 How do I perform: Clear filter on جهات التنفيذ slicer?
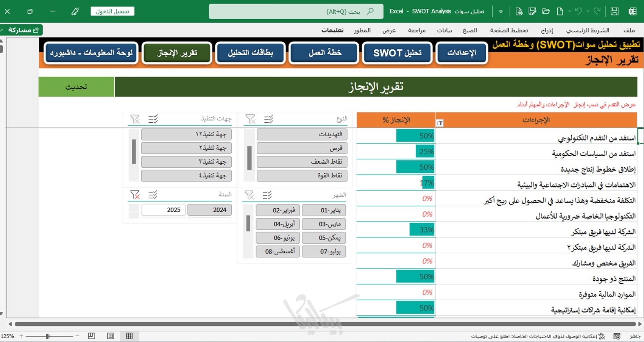(135, 119)
